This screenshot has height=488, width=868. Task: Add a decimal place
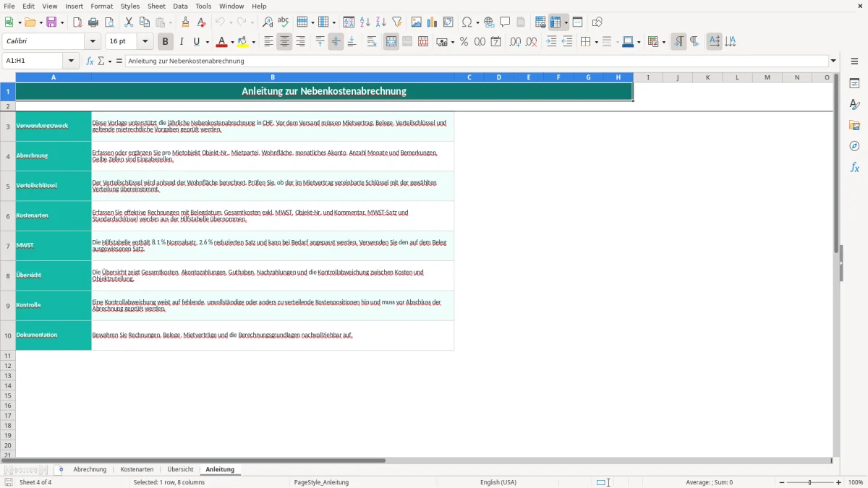tap(515, 42)
